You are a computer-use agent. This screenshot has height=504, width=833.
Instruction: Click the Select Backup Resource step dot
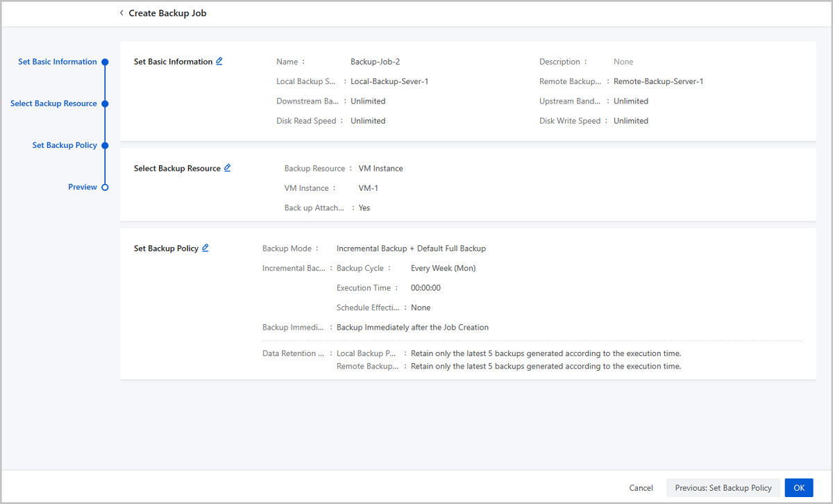point(105,103)
